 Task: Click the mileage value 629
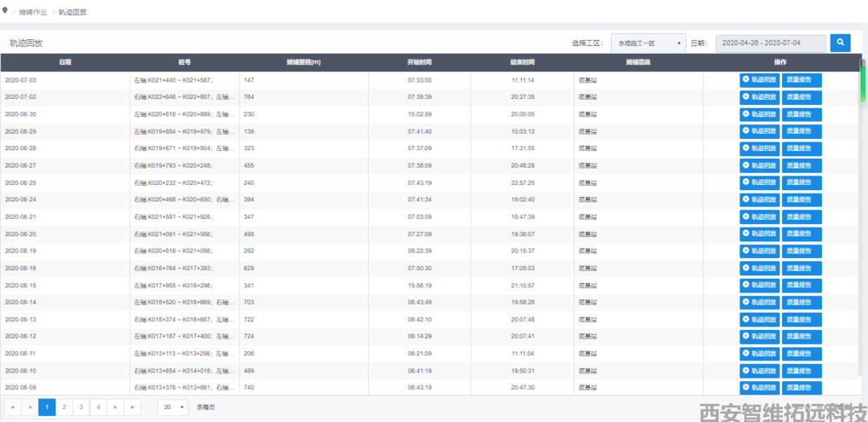(248, 268)
